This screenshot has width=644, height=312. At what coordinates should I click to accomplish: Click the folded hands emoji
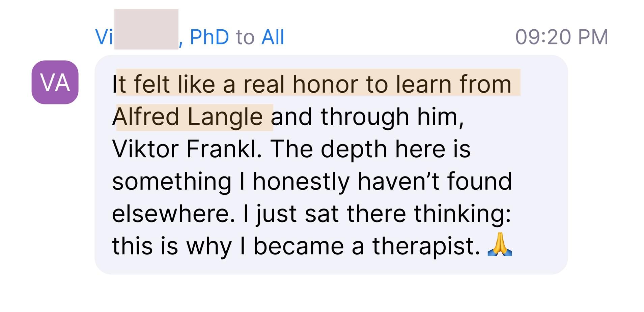(x=500, y=245)
